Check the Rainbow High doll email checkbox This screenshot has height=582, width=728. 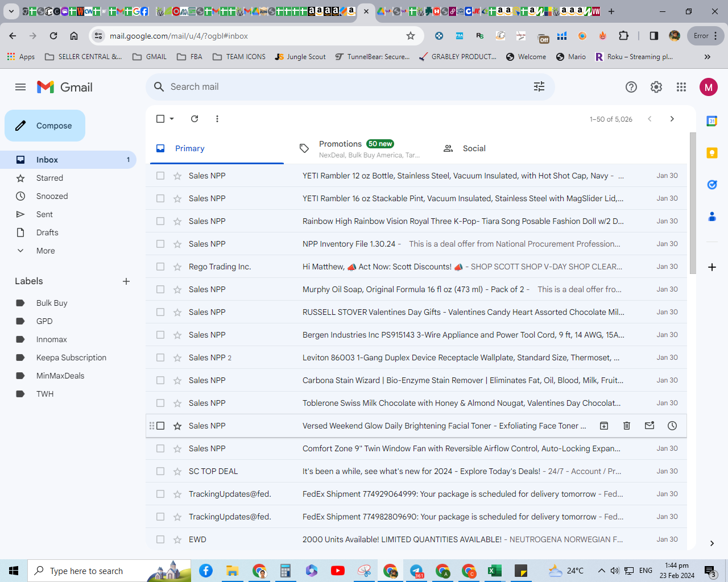pyautogui.click(x=160, y=221)
